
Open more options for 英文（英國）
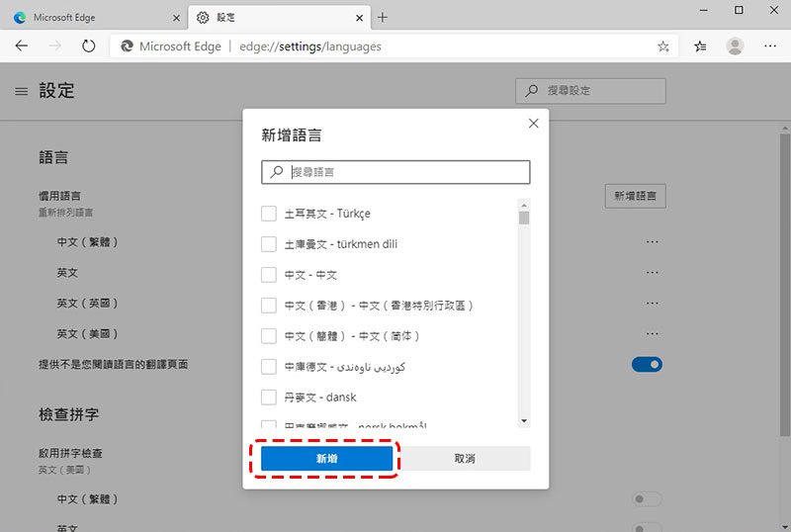tap(652, 303)
